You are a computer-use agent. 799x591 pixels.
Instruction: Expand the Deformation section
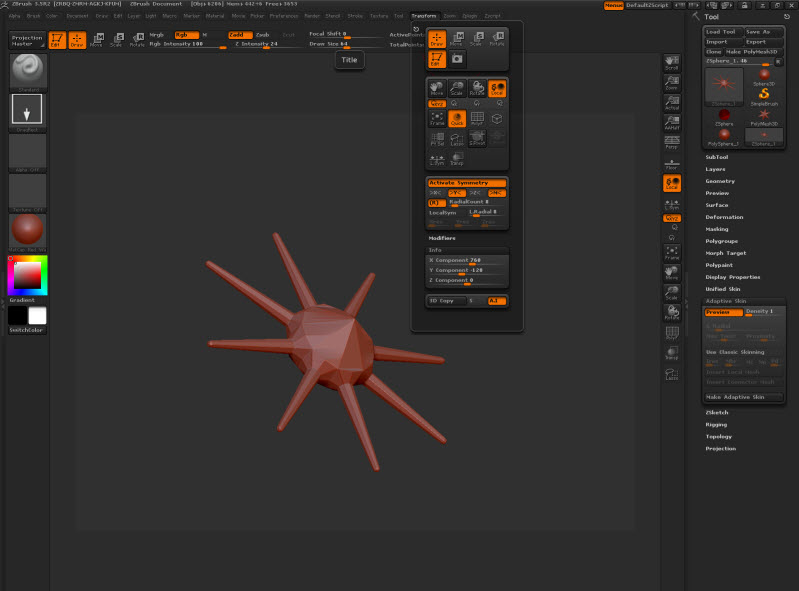click(x=724, y=217)
